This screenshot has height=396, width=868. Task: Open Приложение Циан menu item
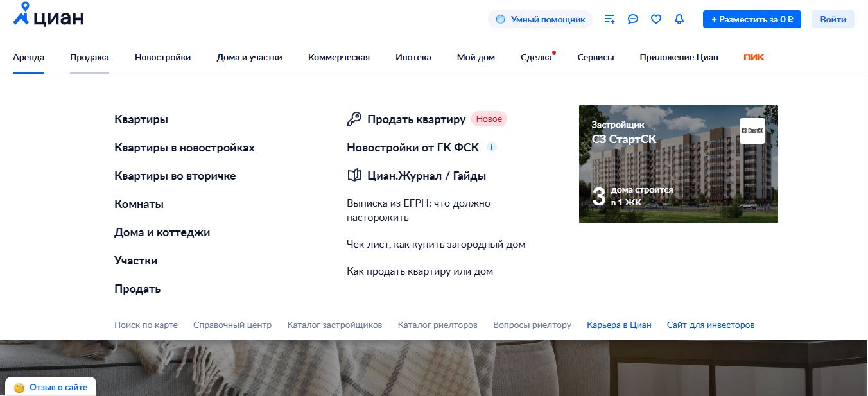pos(679,57)
